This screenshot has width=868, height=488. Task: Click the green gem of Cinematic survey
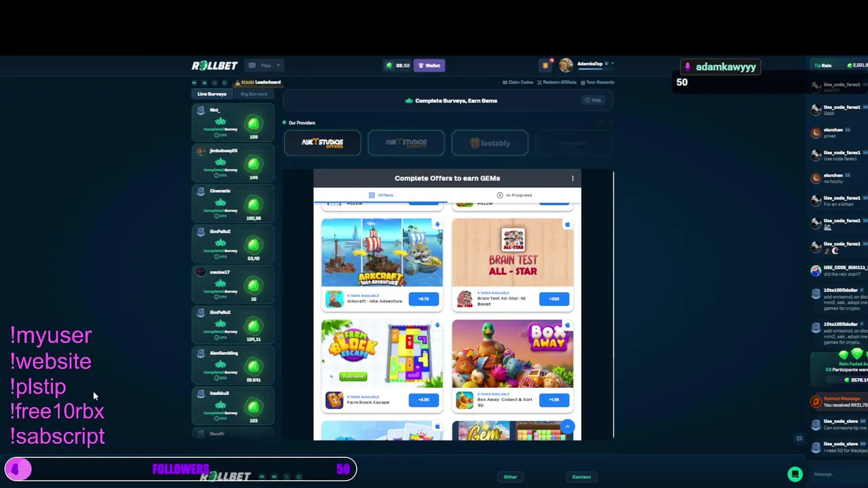coord(254,205)
